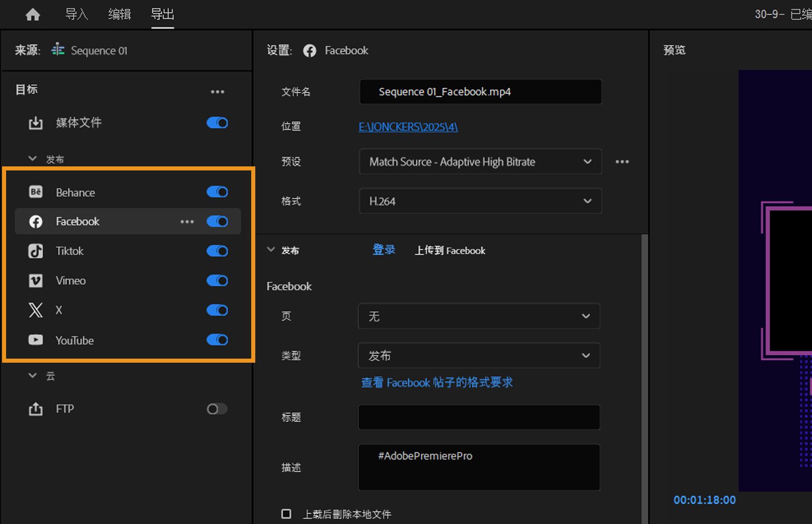
Task: Open the 类型 dropdown showing 发布
Action: tap(479, 356)
